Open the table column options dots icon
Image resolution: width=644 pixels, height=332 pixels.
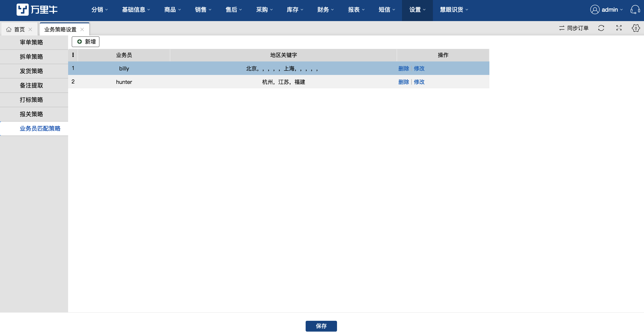tap(73, 55)
